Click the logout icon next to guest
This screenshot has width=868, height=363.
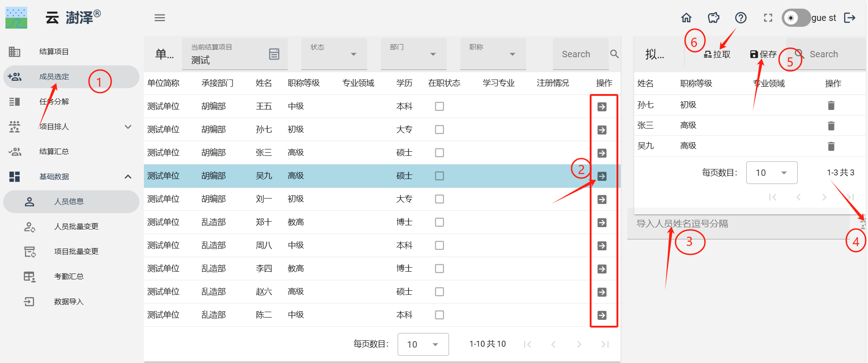tap(849, 18)
